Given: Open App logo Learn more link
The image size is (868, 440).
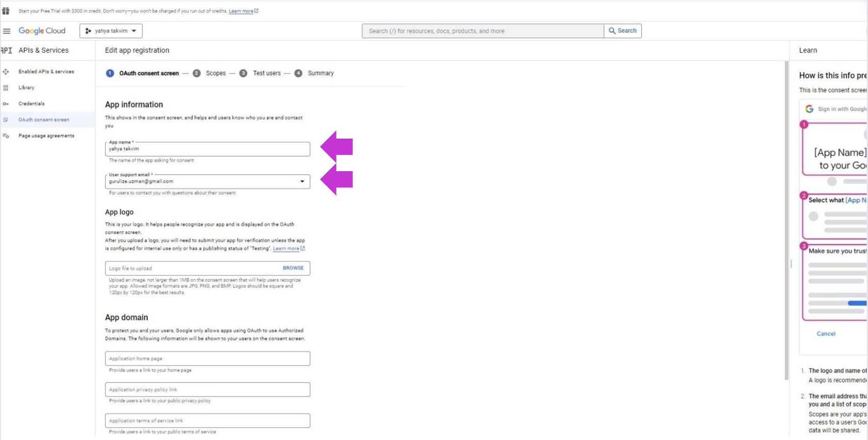Looking at the screenshot, I should [289, 248].
